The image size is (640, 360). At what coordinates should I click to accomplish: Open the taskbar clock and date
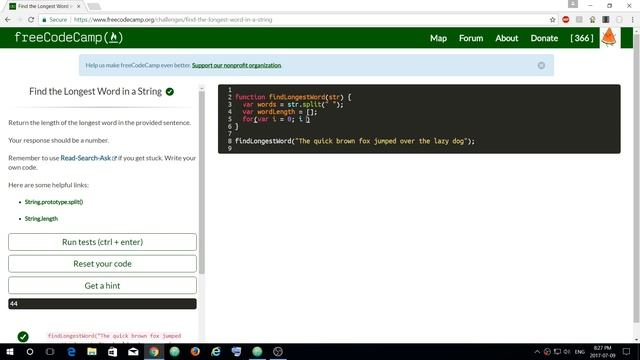tap(602, 351)
